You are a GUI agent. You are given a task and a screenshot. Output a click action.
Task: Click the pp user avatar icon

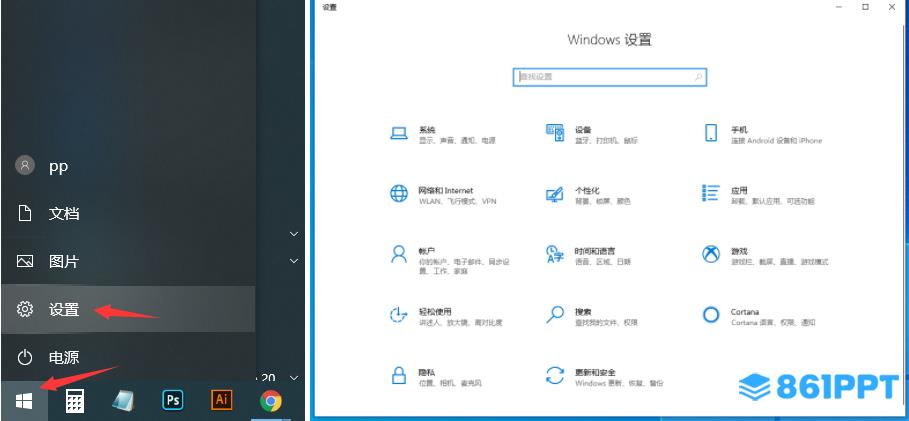[x=24, y=166]
